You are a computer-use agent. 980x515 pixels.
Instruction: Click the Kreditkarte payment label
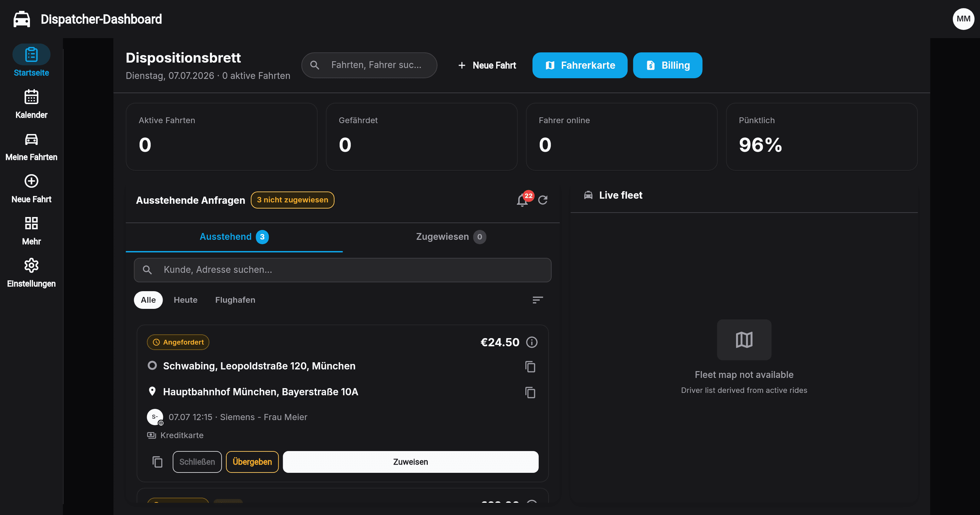coord(182,435)
